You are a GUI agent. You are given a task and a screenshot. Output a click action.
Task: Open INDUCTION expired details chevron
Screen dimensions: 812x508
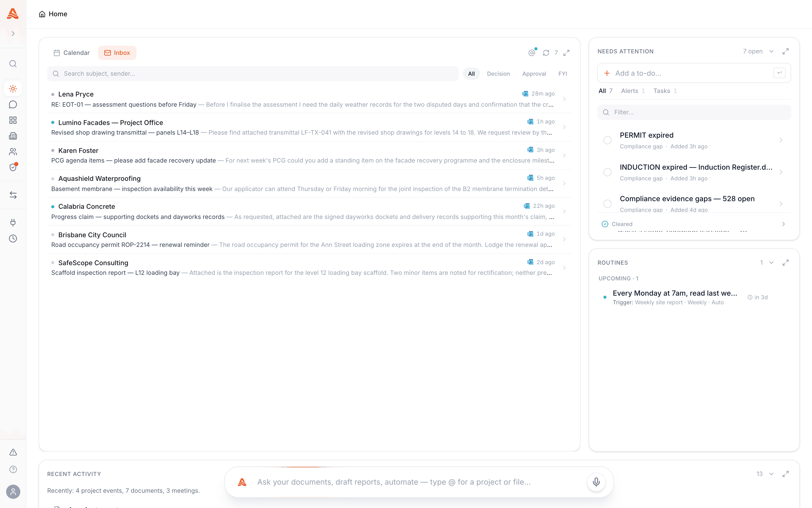(781, 172)
